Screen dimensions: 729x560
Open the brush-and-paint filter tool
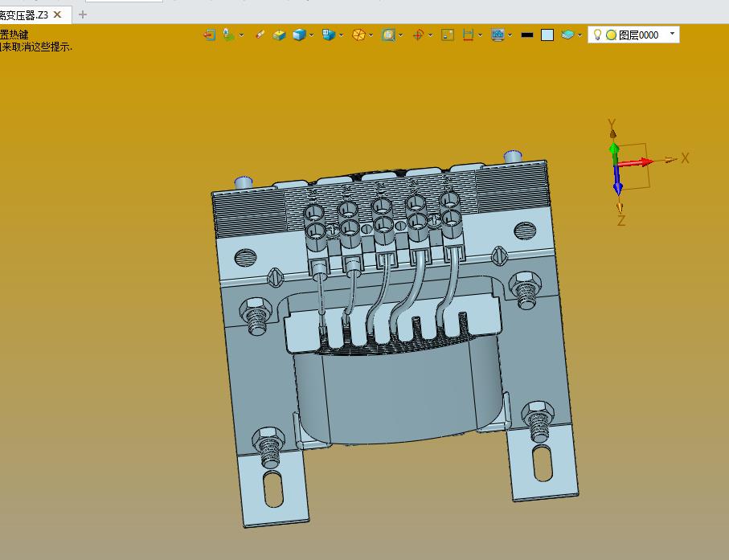pyautogui.click(x=228, y=35)
